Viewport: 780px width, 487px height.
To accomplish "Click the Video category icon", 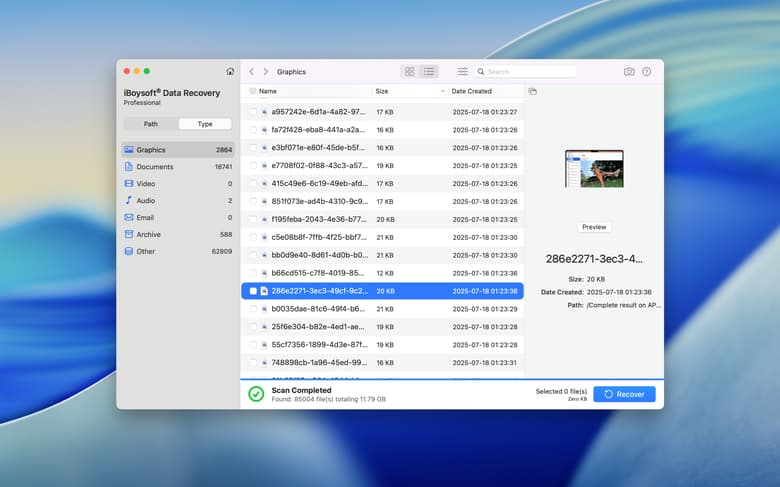I will [129, 184].
